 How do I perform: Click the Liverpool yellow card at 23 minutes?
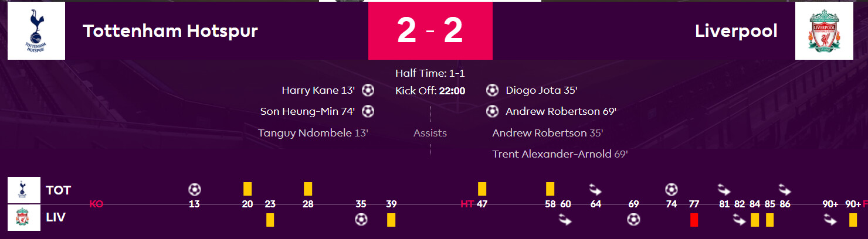pos(270,220)
